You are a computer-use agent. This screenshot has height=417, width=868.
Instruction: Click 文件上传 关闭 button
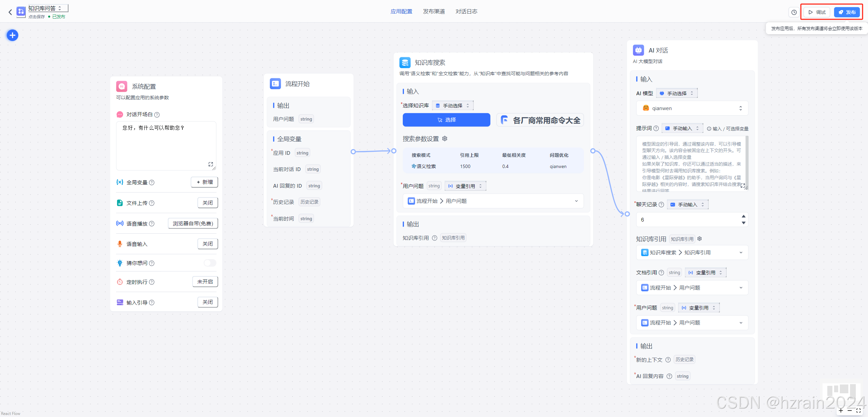pyautogui.click(x=208, y=203)
